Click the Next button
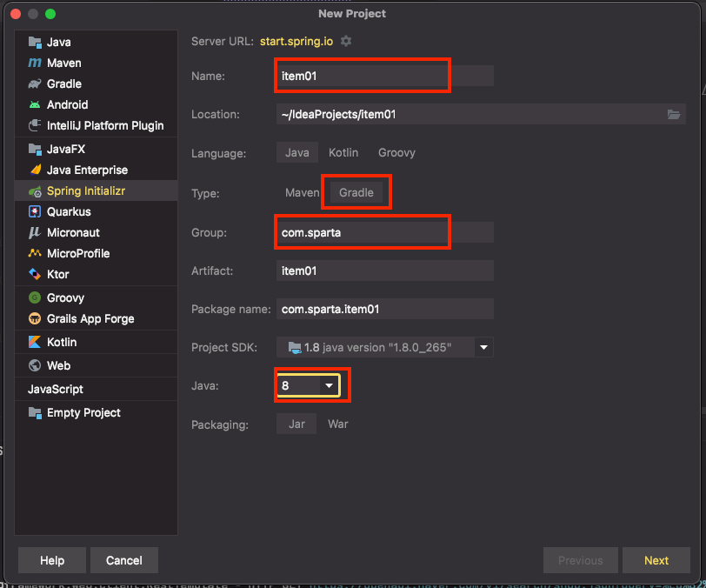Image resolution: width=706 pixels, height=588 pixels. 656,560
